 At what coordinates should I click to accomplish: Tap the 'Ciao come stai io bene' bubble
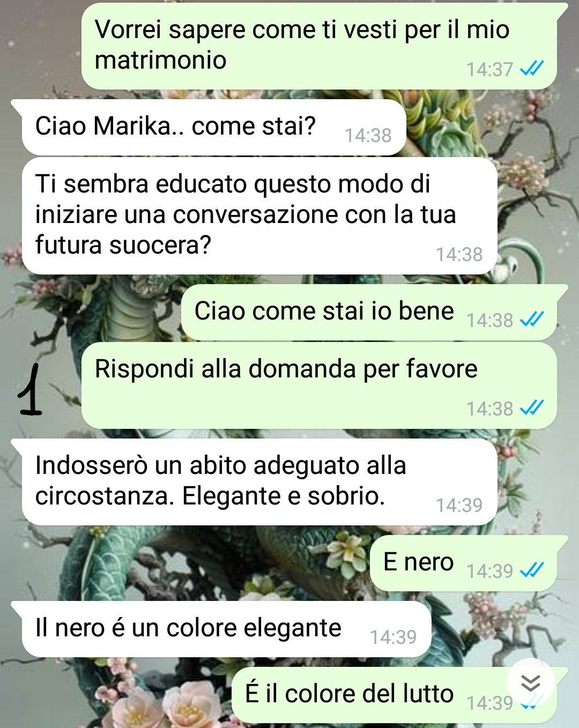tap(369, 313)
